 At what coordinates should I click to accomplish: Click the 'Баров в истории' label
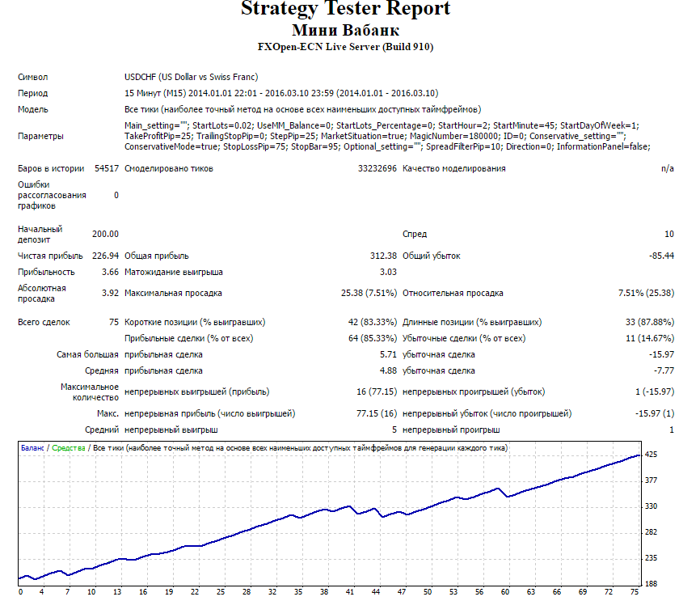point(51,168)
